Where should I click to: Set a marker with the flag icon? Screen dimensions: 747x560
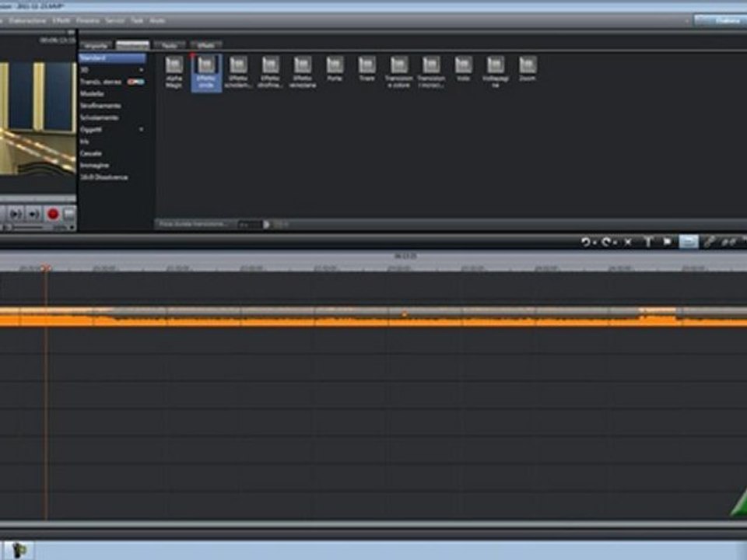click(668, 243)
